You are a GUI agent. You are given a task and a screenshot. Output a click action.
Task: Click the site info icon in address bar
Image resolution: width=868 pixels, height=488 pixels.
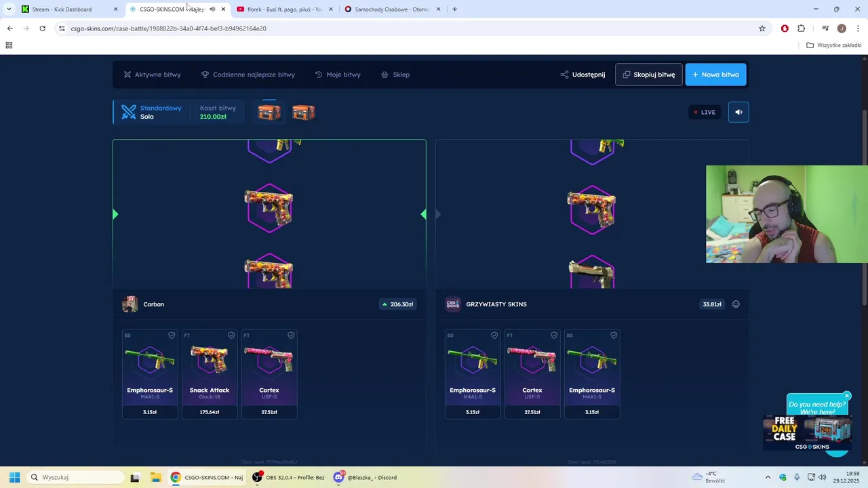[62, 28]
